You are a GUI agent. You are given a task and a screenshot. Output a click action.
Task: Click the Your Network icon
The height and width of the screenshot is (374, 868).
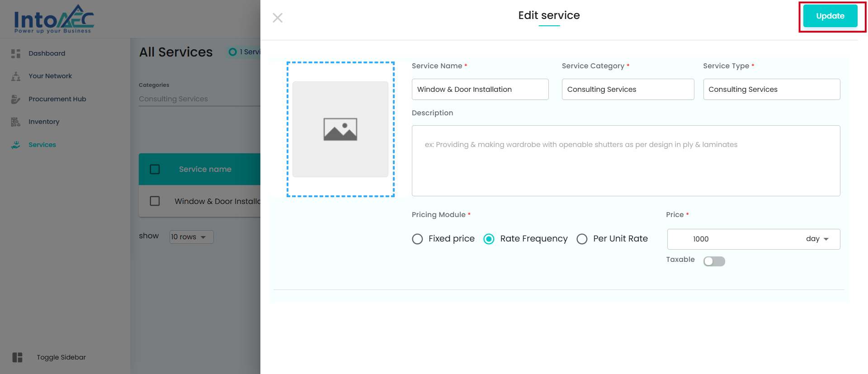[x=16, y=76]
